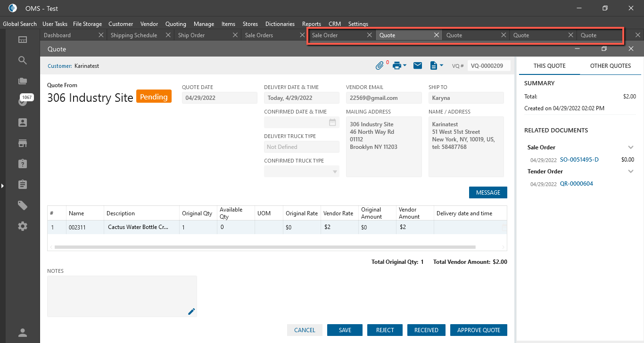
Task: Open the document icon dropdown in the quote toolbar
Action: [436, 65]
